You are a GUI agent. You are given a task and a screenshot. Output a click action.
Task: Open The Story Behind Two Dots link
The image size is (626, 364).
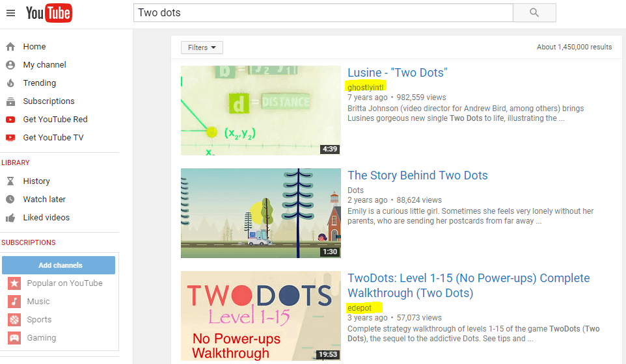417,175
